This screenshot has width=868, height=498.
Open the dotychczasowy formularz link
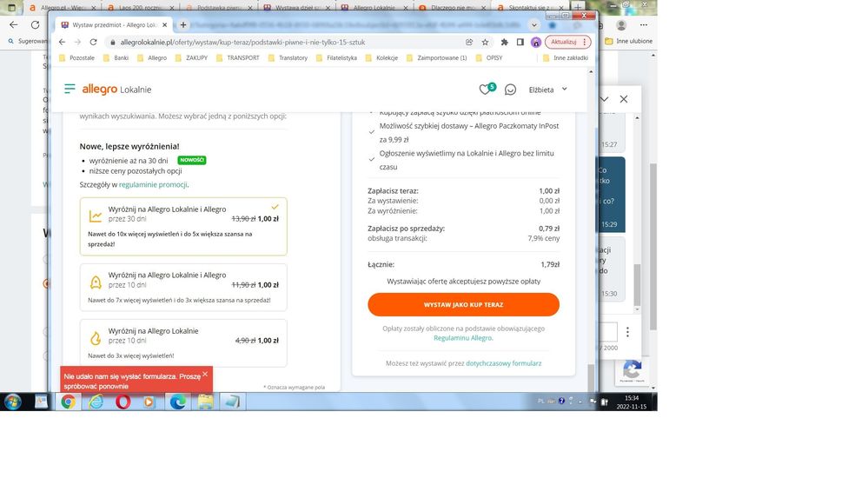pos(504,363)
